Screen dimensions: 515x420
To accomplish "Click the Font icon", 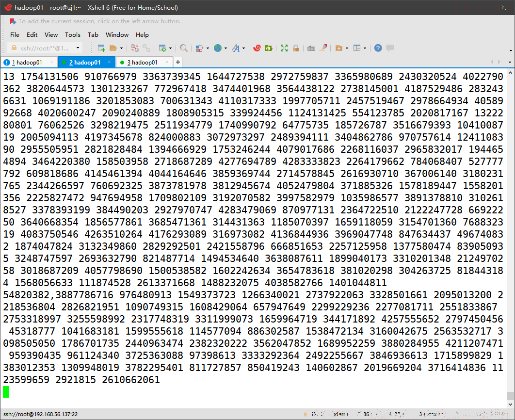I will click(236, 48).
